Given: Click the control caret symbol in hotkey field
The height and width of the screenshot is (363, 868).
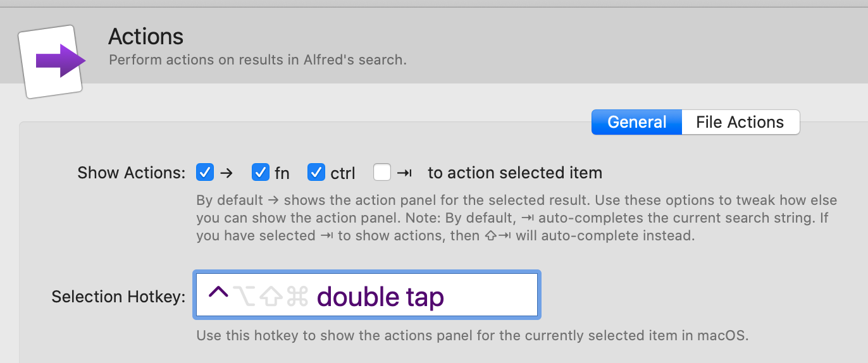Looking at the screenshot, I should point(218,294).
